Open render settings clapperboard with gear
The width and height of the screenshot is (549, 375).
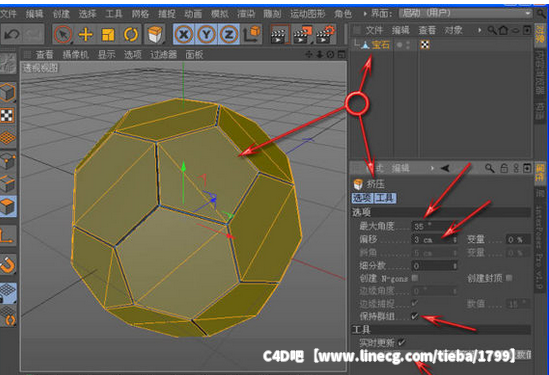[x=326, y=34]
